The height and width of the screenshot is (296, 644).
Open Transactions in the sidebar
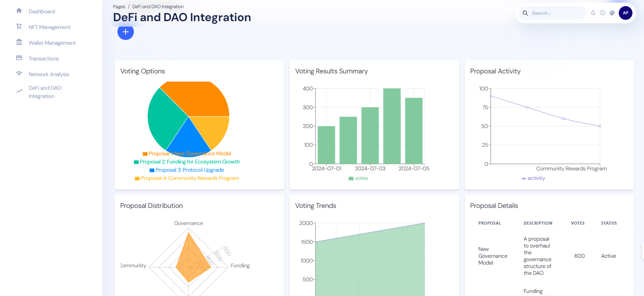[44, 59]
